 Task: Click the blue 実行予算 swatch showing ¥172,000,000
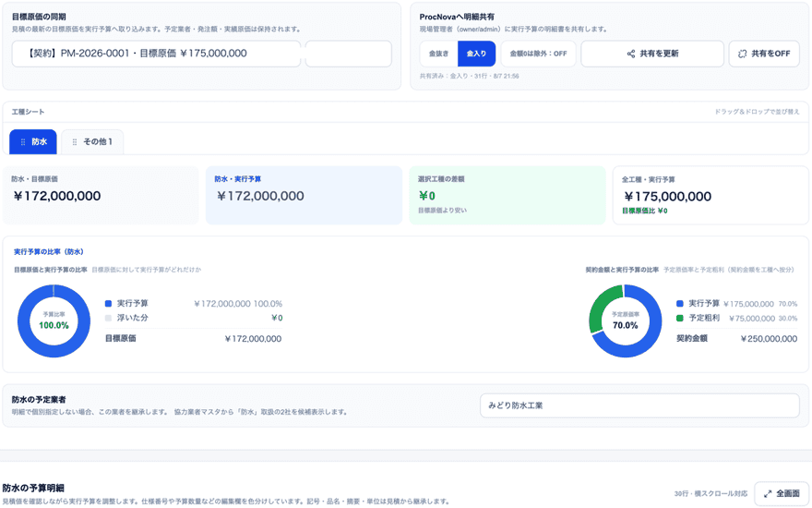(108, 304)
